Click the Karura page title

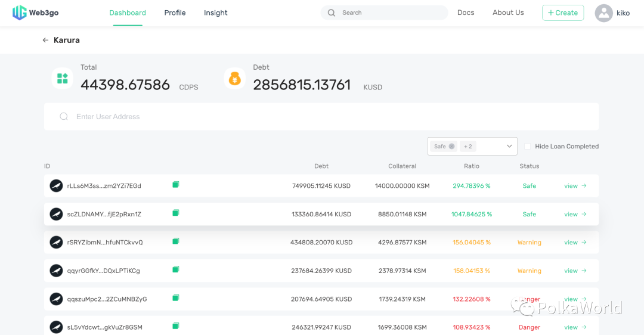tap(67, 40)
